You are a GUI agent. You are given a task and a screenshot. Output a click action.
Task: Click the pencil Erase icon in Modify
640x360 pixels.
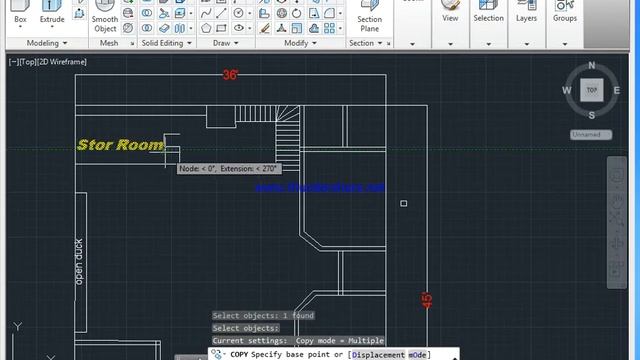point(264,28)
